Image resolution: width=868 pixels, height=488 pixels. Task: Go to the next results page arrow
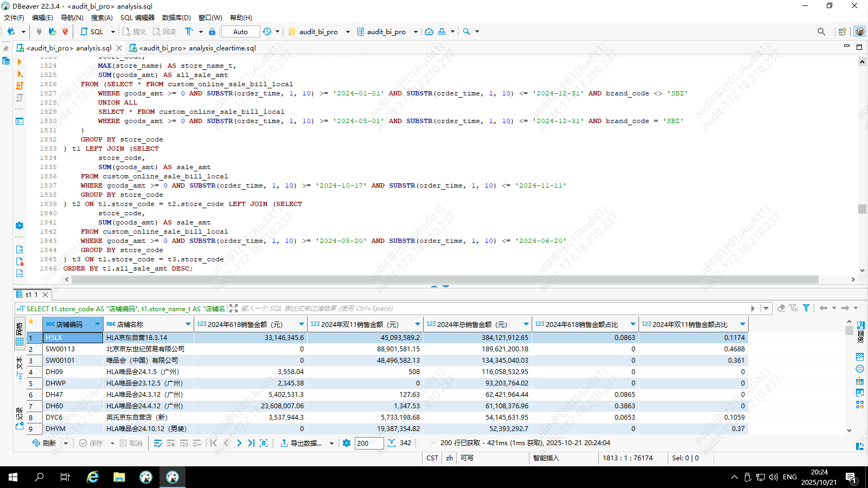[239, 443]
